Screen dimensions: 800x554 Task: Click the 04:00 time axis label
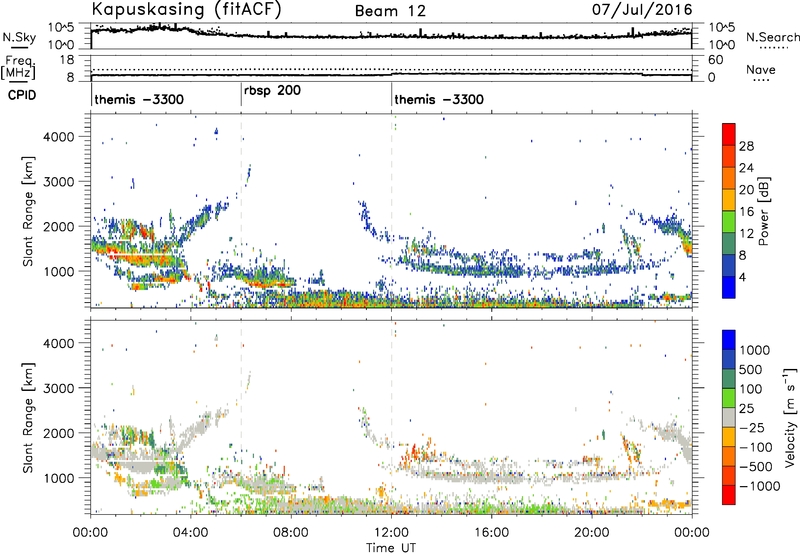(x=190, y=533)
